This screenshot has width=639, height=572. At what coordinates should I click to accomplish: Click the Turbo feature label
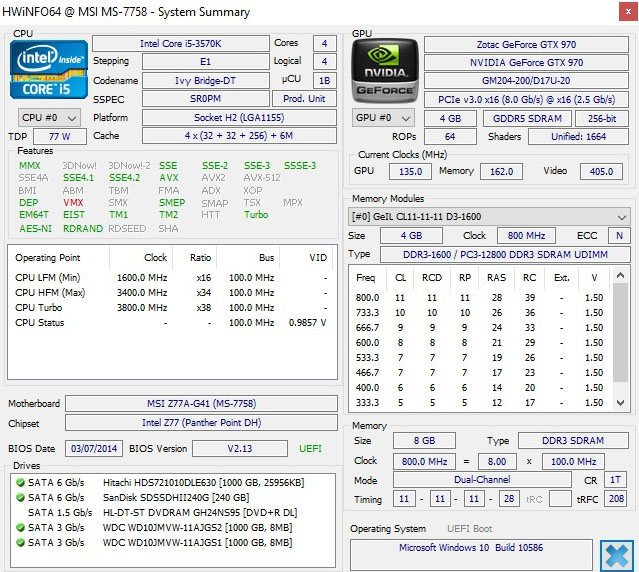(256, 214)
